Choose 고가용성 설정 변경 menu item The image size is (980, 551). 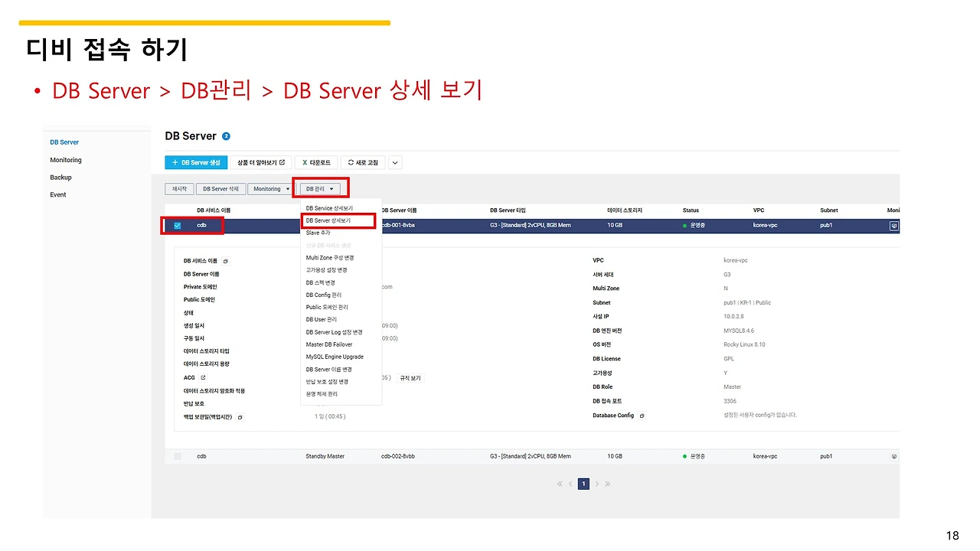click(326, 270)
